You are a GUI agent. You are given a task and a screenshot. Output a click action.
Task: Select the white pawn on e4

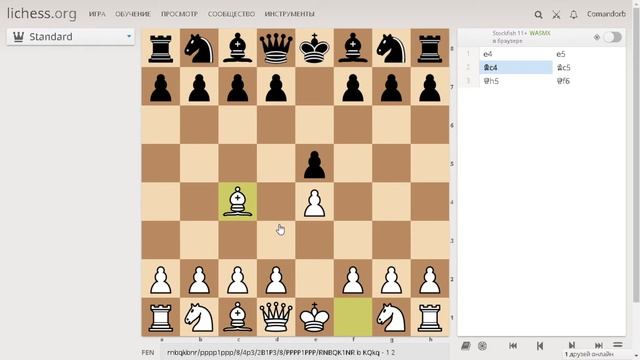click(314, 202)
